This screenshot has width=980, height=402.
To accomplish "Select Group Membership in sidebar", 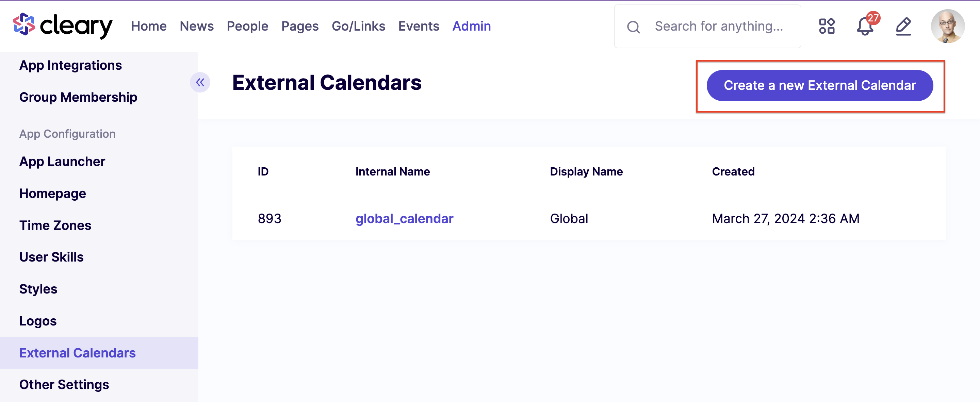I will (78, 97).
